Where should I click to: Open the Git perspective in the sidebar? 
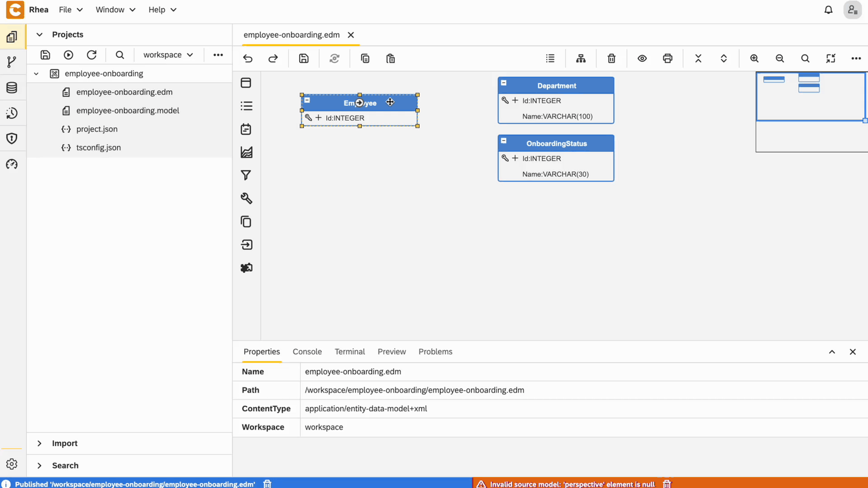pyautogui.click(x=12, y=62)
